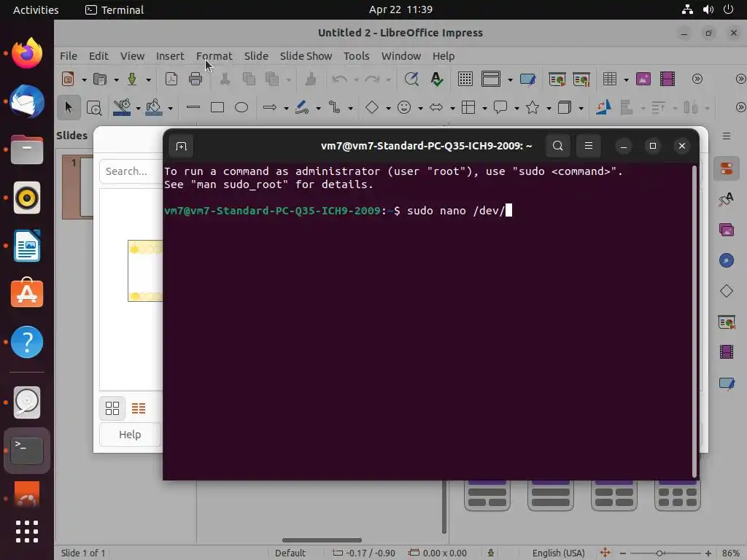Expand the New presentation dropdown arrow
The image size is (747, 560).
tap(84, 79)
